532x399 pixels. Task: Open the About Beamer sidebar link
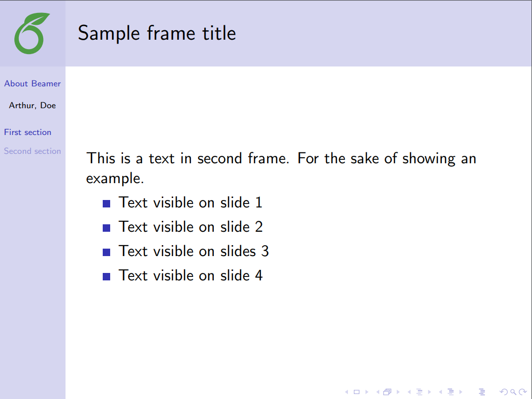tap(32, 83)
